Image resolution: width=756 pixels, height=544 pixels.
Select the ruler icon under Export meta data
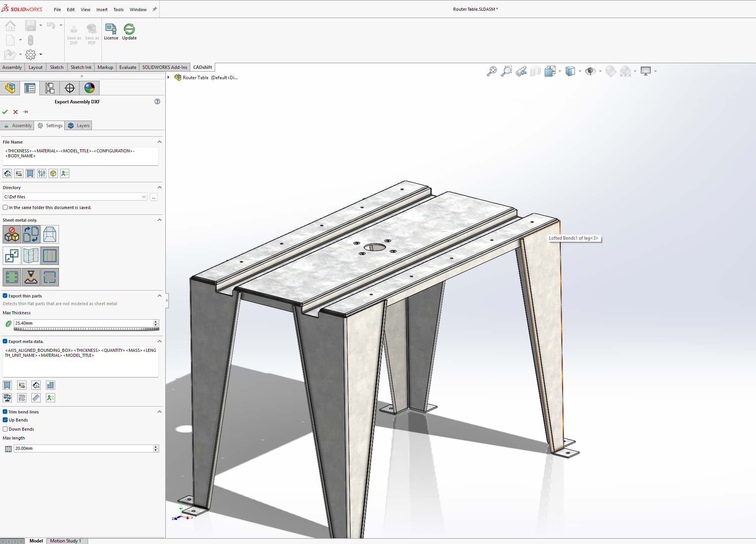(36, 397)
